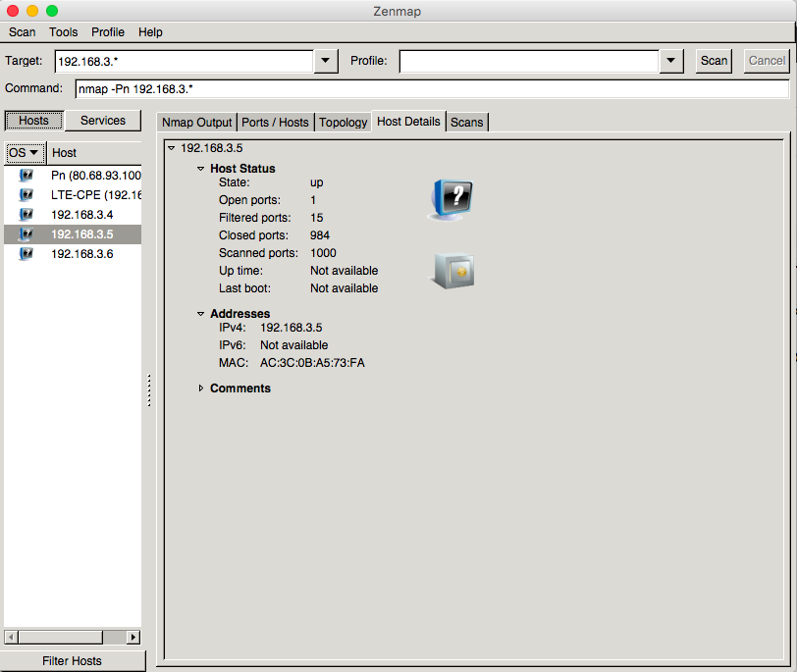Click the IPv4 value 192.168.3.5
Viewport: 797px width, 672px height.
click(x=291, y=328)
